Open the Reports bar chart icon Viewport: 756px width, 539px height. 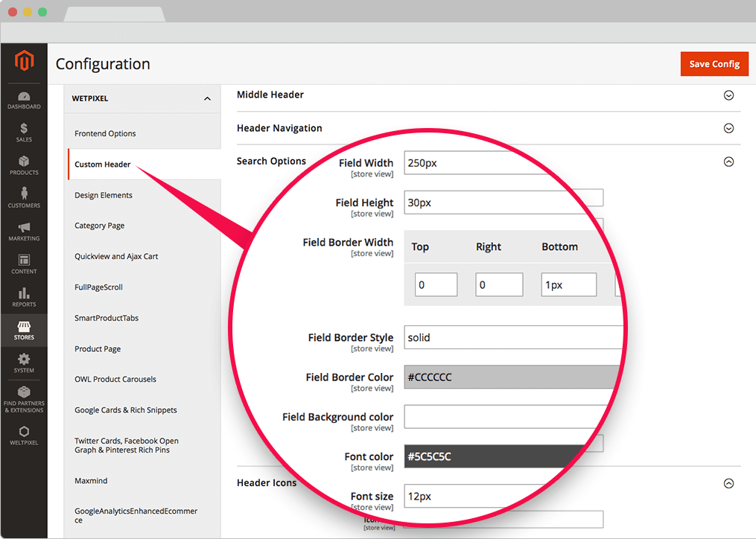point(24,294)
